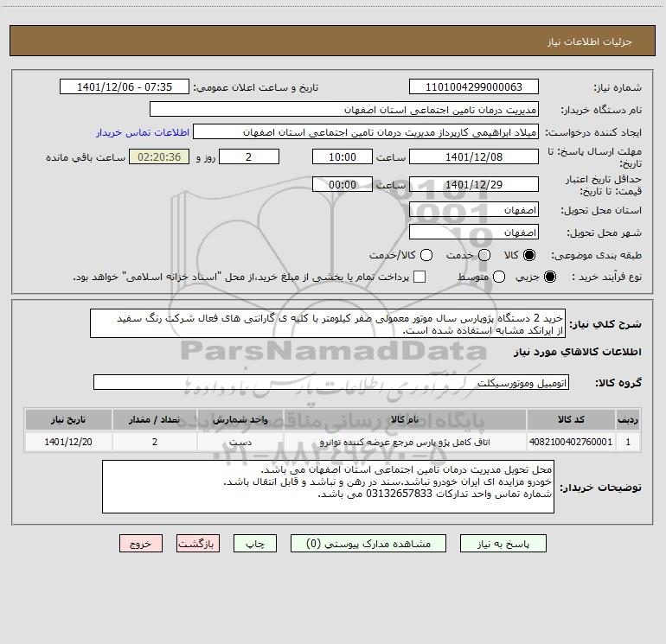
Task: Click the پاسخ به نیاز button
Action: coord(503,544)
